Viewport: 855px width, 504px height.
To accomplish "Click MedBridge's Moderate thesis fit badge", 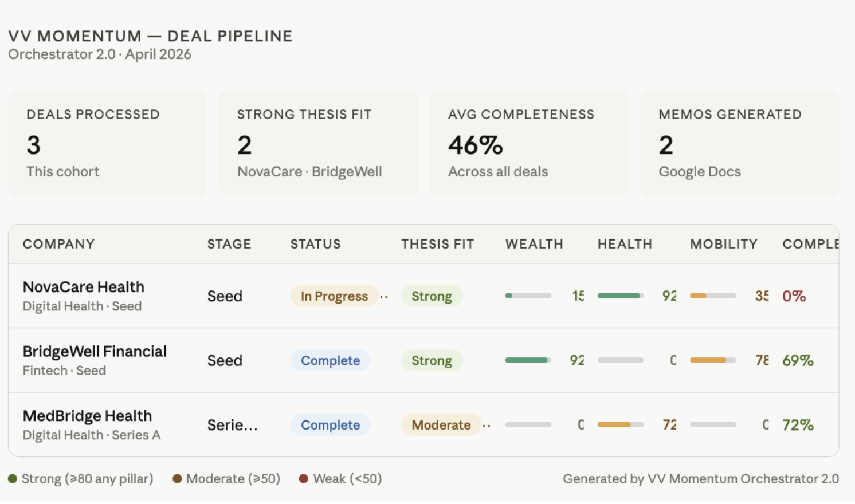I will (x=441, y=425).
